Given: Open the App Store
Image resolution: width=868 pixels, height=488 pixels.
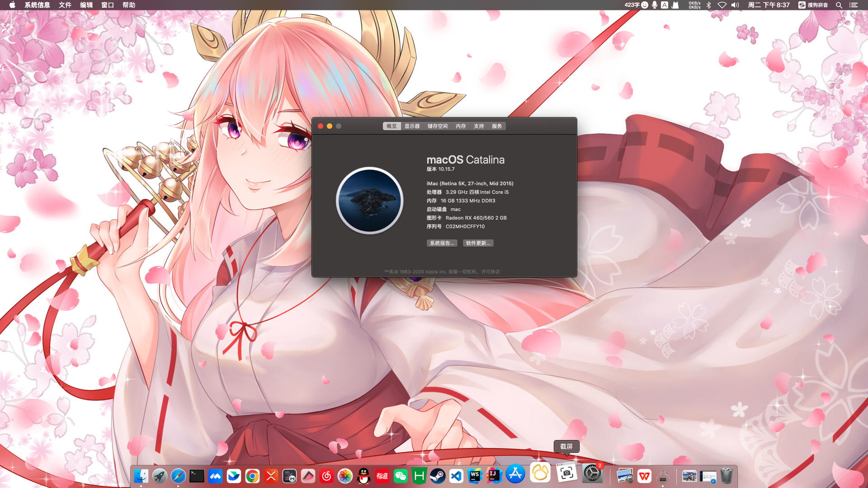Looking at the screenshot, I should (x=515, y=474).
